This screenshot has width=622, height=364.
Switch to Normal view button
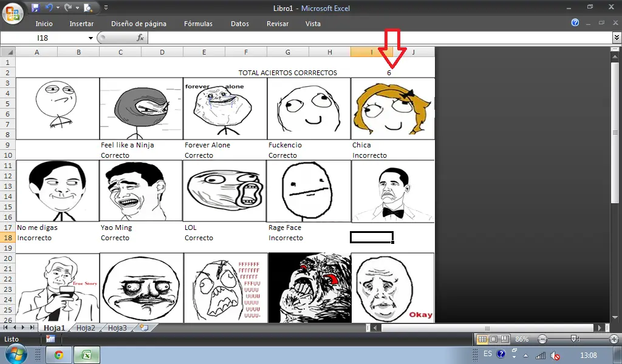(482, 339)
